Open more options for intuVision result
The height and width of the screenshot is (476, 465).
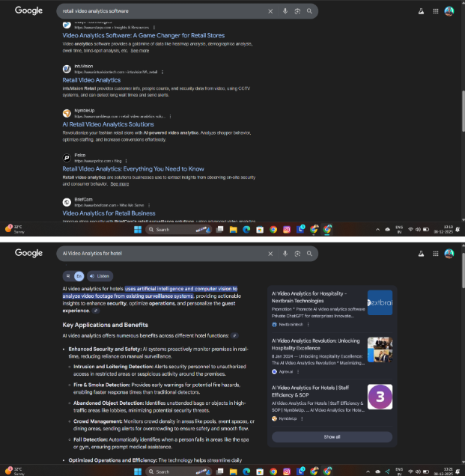pyautogui.click(x=162, y=73)
